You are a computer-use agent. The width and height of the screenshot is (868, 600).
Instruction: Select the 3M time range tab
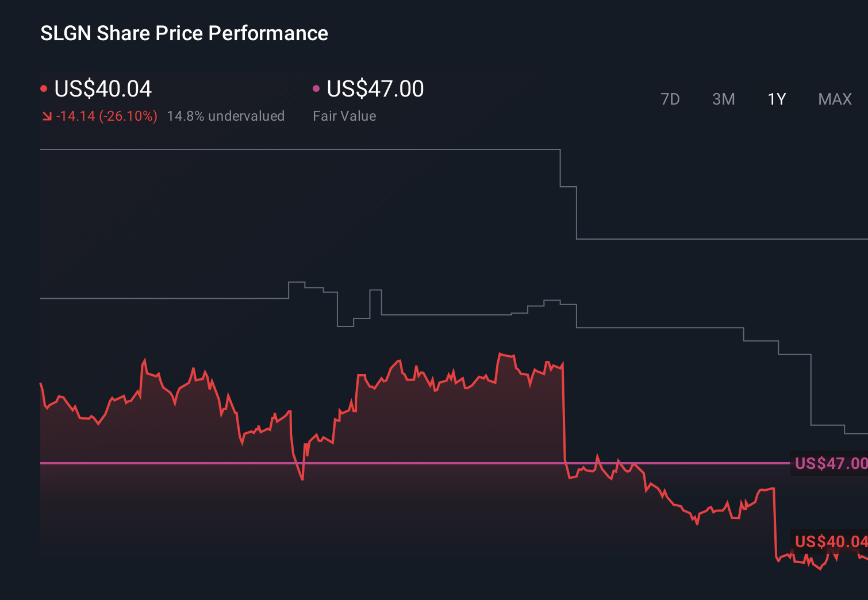point(723,99)
